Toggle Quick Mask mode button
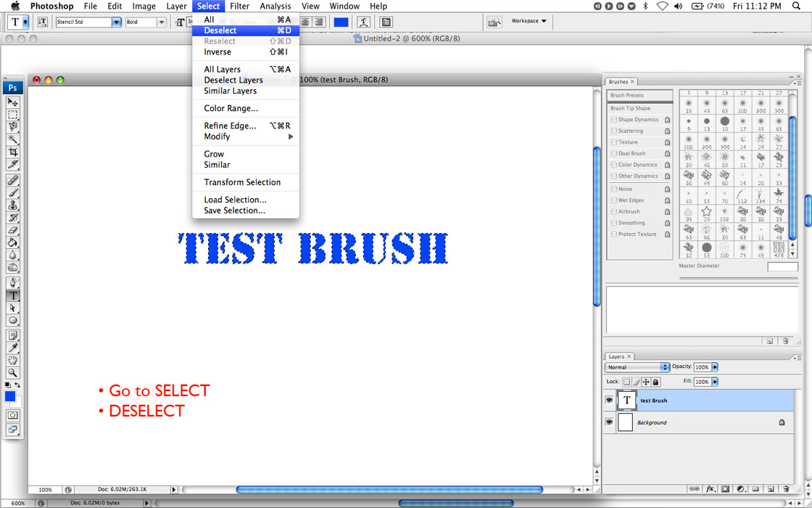812x508 pixels. pyautogui.click(x=13, y=415)
